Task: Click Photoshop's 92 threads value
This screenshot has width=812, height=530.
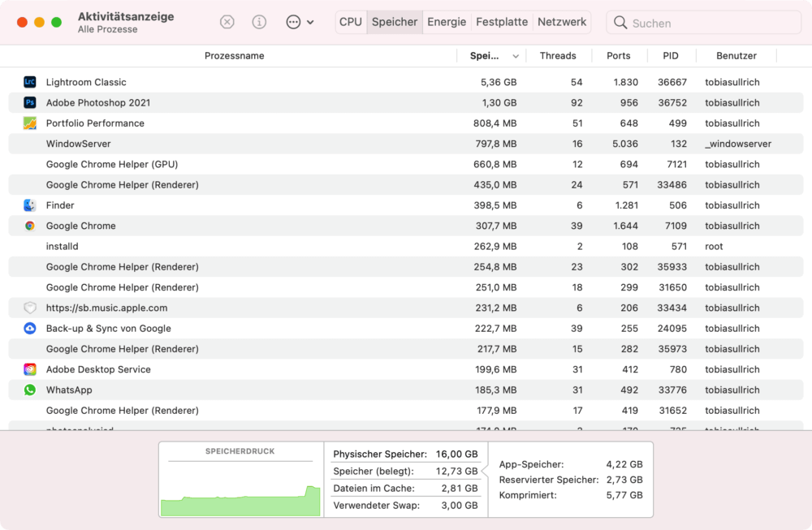Action: (x=577, y=102)
